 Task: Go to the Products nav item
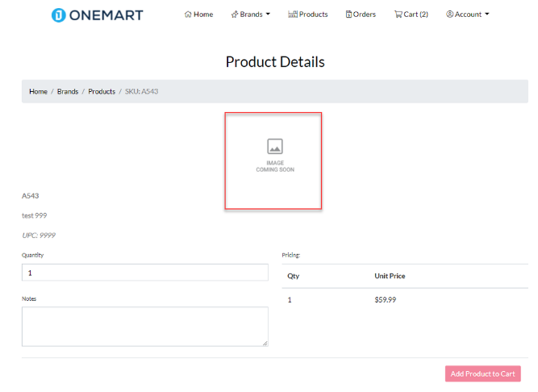[x=308, y=15]
